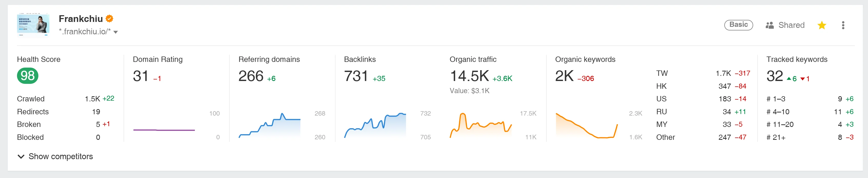This screenshot has height=178, width=868.
Task: Click the orange verified badge beside Frankchiu
Action: pyautogui.click(x=109, y=19)
